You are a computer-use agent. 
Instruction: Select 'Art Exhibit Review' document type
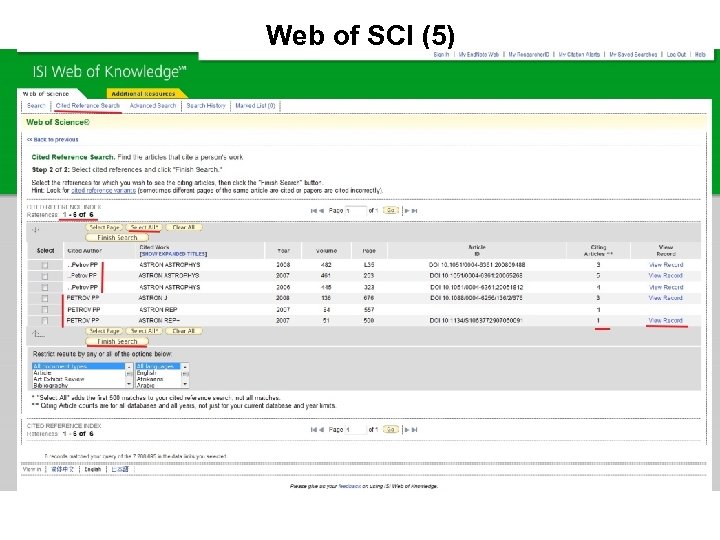tap(79, 379)
